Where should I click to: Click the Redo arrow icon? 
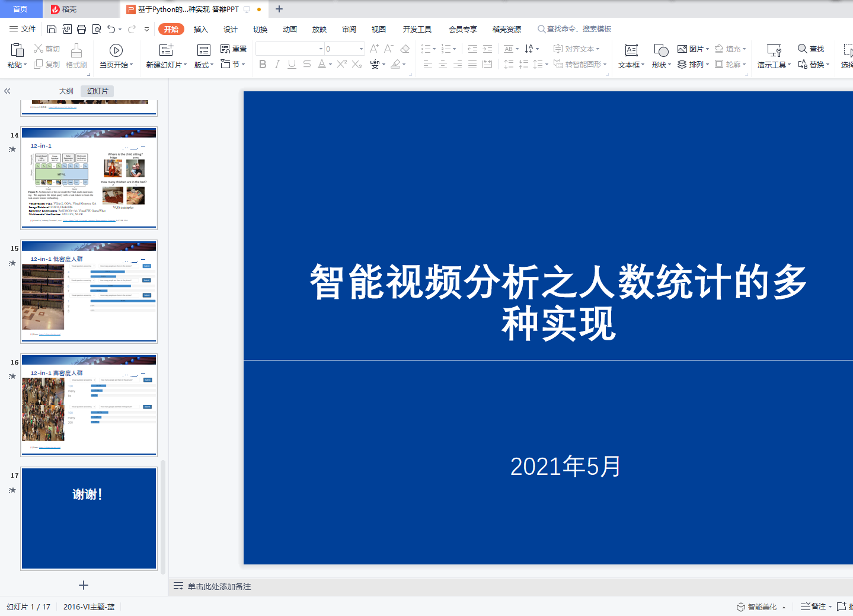[132, 29]
